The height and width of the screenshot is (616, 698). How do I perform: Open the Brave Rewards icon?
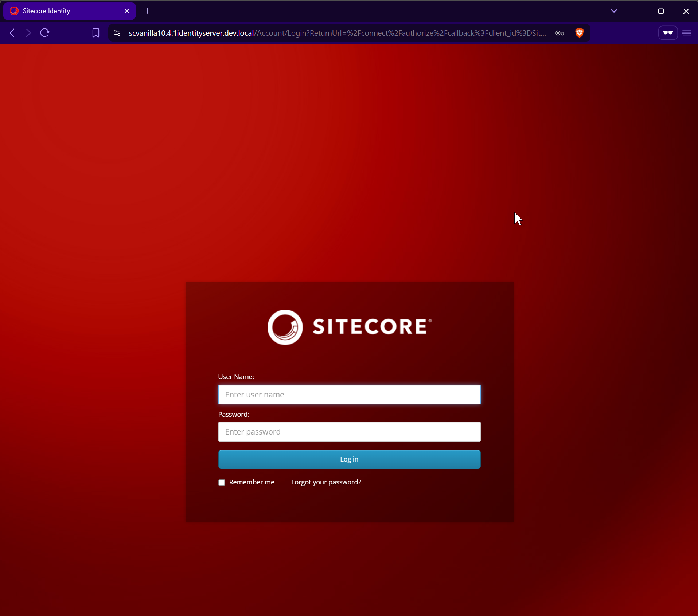pos(668,33)
